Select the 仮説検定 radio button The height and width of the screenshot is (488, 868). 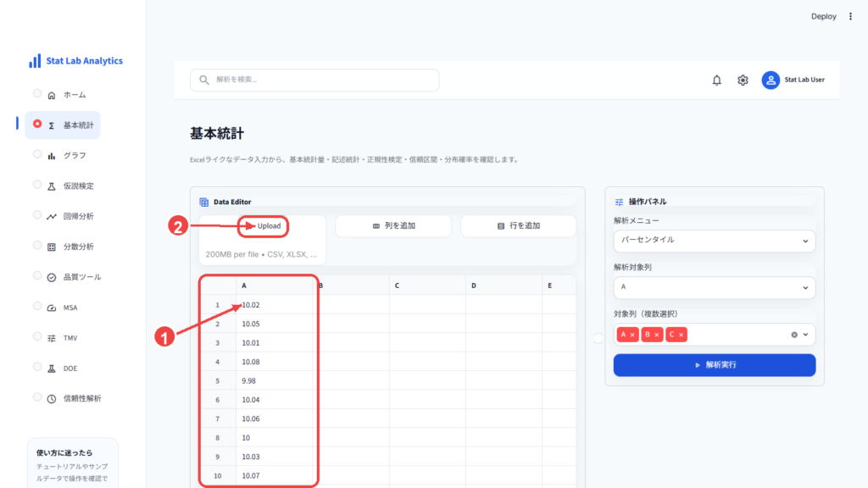pyautogui.click(x=37, y=185)
